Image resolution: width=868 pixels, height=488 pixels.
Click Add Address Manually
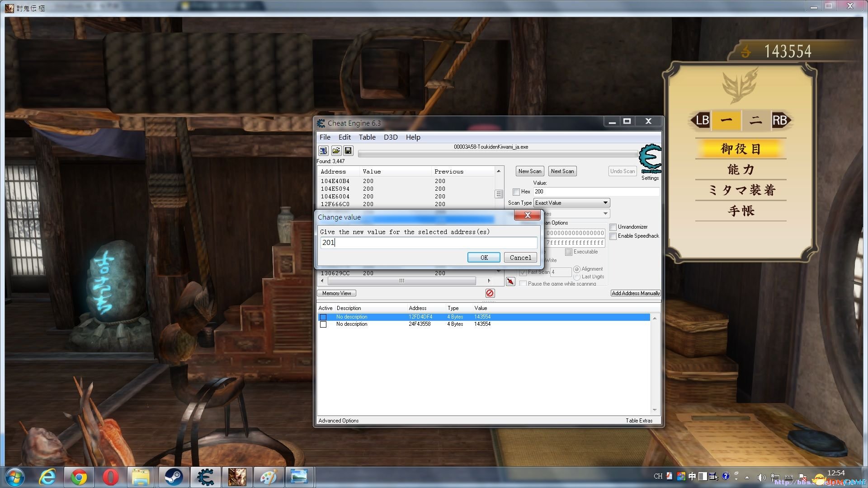click(636, 293)
